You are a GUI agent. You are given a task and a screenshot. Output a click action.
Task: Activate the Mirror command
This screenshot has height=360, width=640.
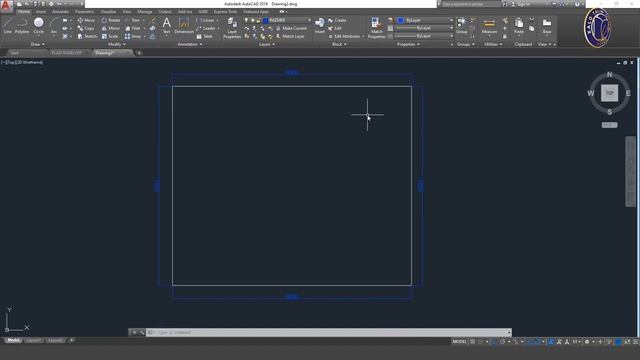pyautogui.click(x=111, y=28)
